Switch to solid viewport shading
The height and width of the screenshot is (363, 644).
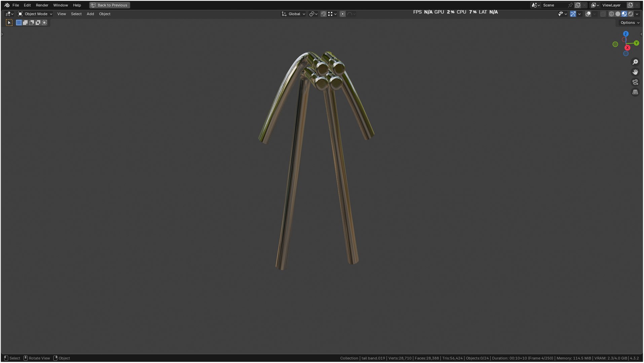618,14
